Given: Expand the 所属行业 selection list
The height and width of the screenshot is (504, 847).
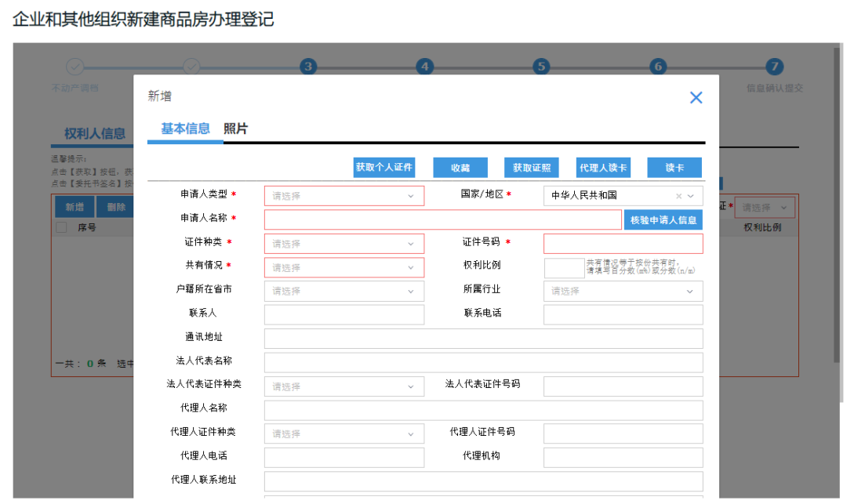Looking at the screenshot, I should click(x=623, y=291).
